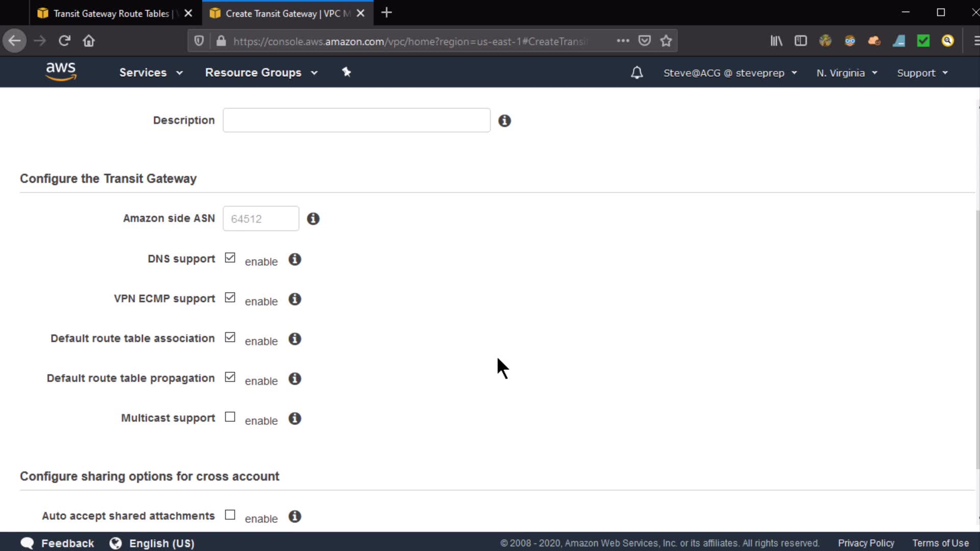The width and height of the screenshot is (980, 551).
Task: Bookmark page with the star icon
Action: point(666,41)
